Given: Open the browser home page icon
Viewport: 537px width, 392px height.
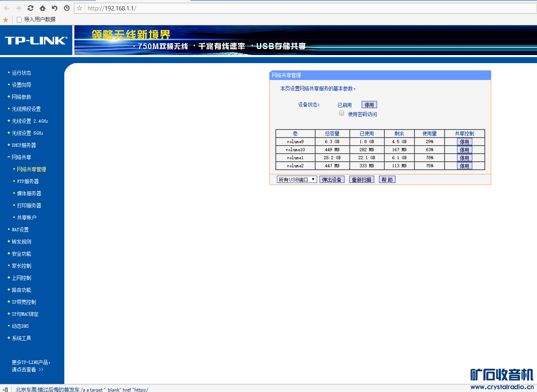Looking at the screenshot, I should [43, 8].
